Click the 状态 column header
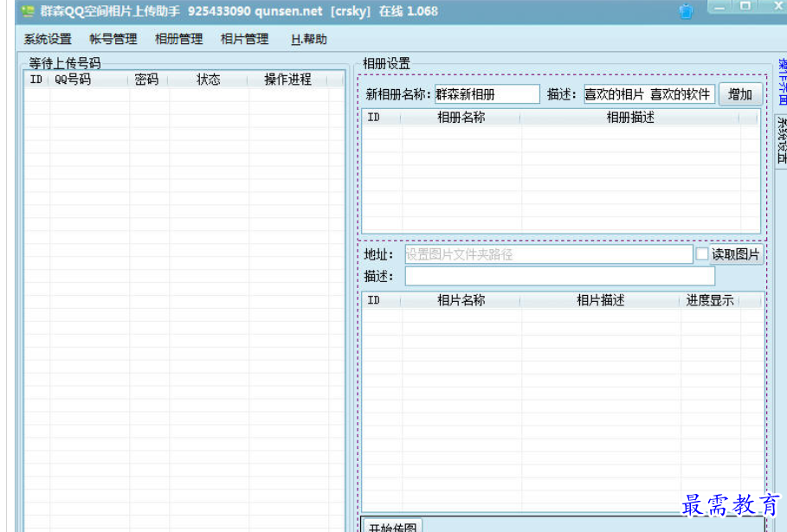Viewport: 787px width, 532px height. pyautogui.click(x=208, y=80)
